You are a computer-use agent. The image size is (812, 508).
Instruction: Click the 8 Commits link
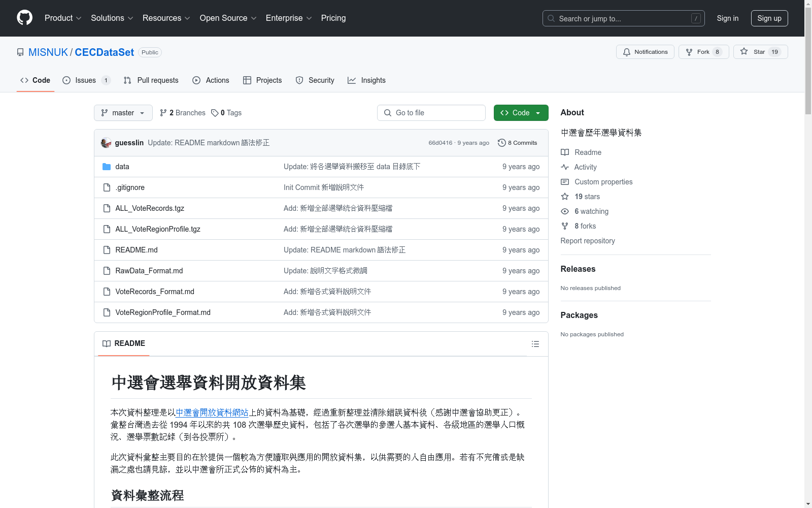click(518, 143)
